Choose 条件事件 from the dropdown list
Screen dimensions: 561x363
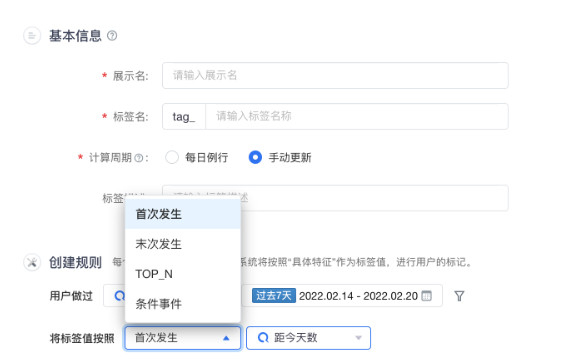point(183,304)
